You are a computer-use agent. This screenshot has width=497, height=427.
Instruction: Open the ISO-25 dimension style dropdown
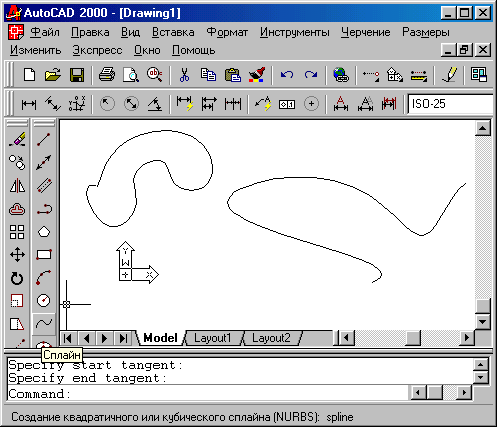click(450, 104)
